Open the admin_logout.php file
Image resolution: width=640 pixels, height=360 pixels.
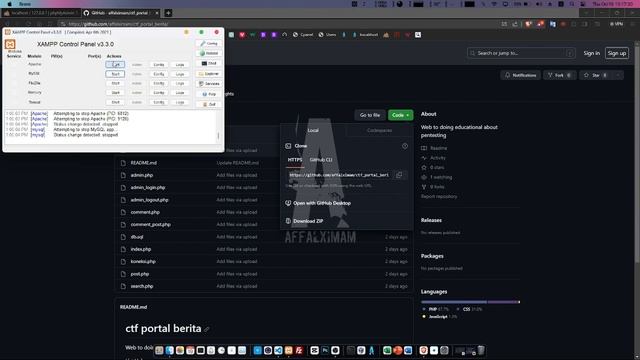149,200
